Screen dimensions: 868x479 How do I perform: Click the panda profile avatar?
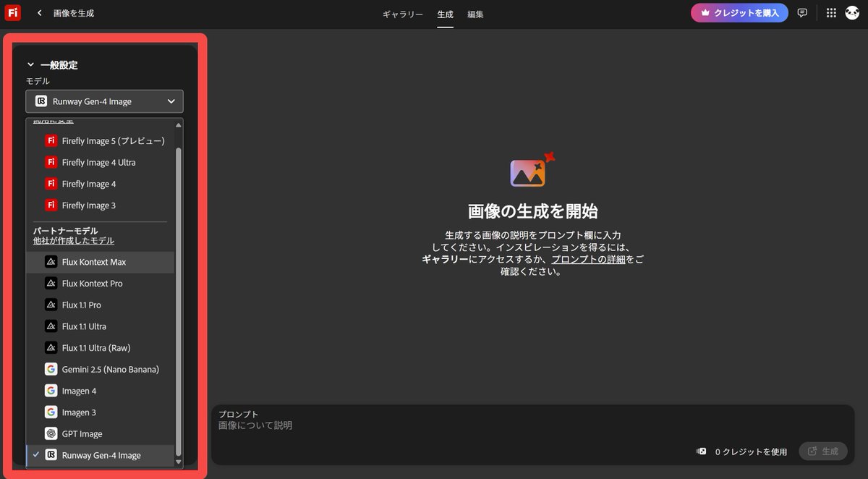point(852,12)
